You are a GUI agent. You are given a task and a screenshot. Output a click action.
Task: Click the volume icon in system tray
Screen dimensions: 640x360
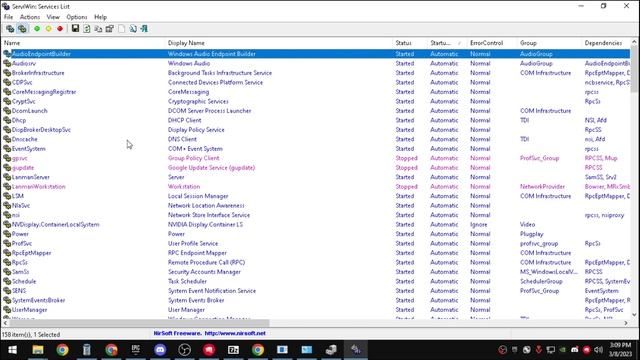599,350
